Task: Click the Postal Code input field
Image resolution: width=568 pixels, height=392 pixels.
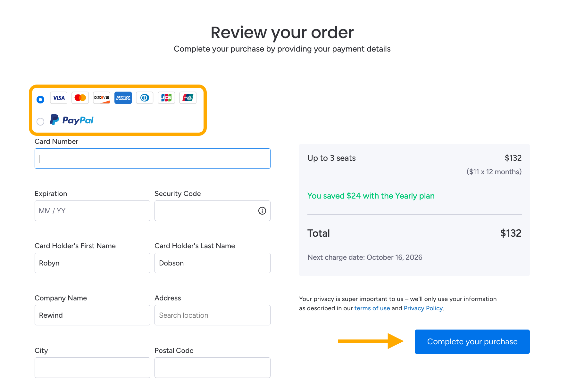Action: click(212, 368)
